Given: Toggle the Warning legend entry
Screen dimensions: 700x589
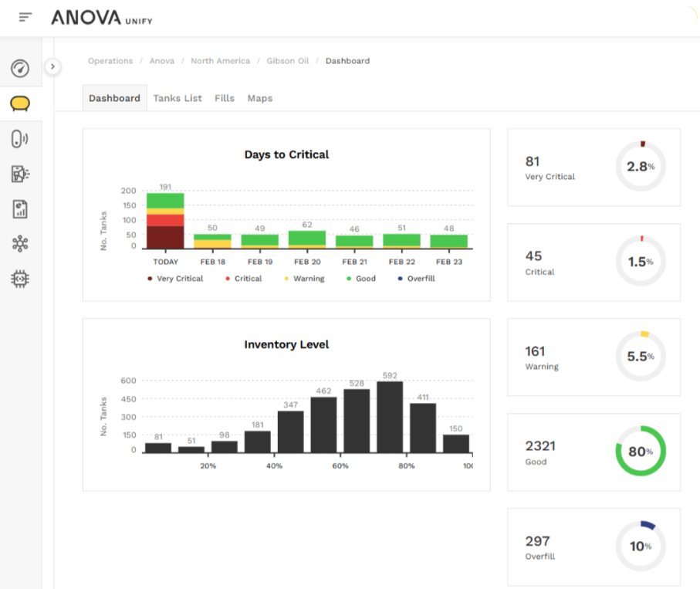Looking at the screenshot, I should pyautogui.click(x=304, y=279).
